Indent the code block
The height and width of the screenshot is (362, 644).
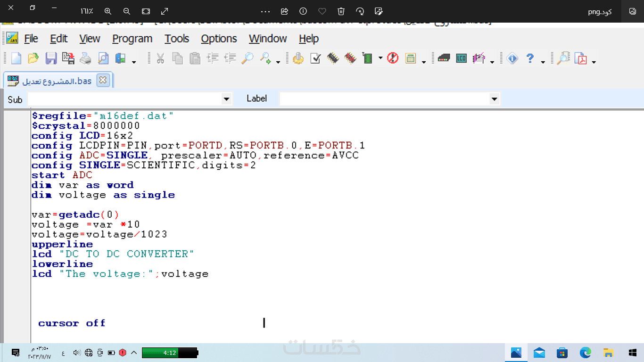click(x=213, y=58)
